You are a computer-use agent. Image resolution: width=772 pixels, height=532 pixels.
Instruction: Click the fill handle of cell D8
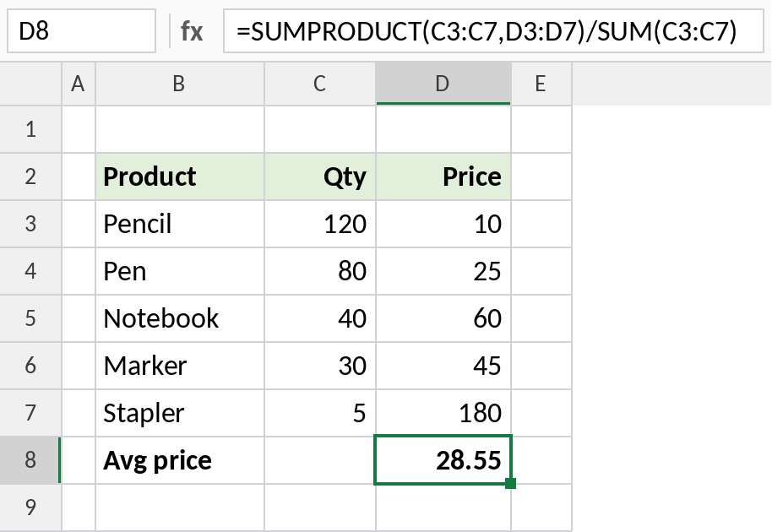click(510, 483)
